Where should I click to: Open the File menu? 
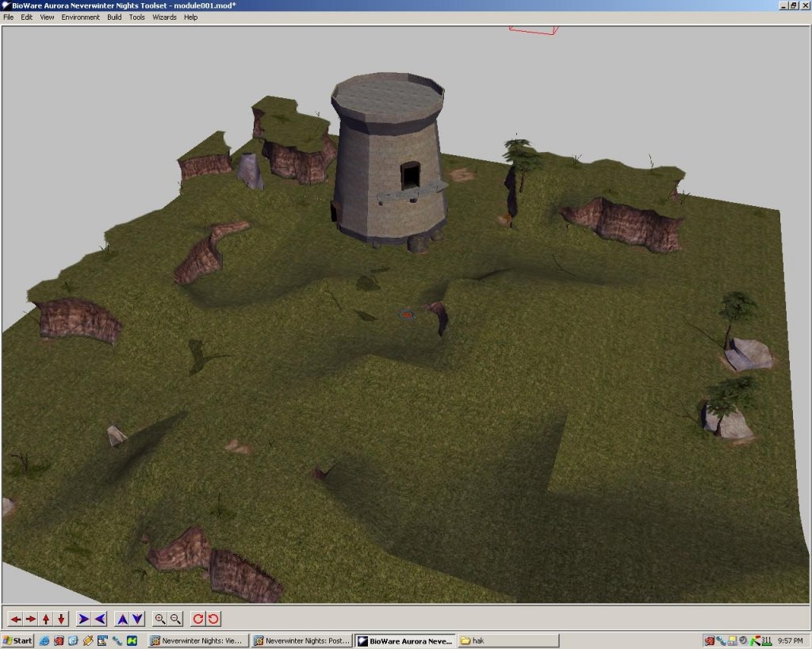tap(8, 17)
